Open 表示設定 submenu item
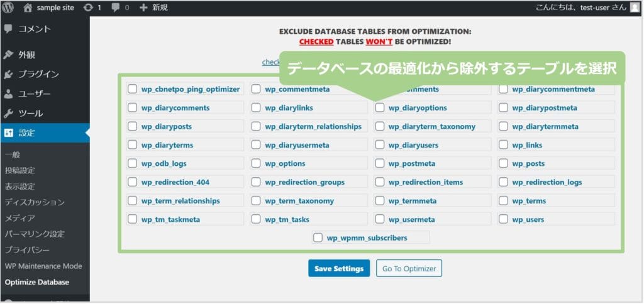 point(19,187)
